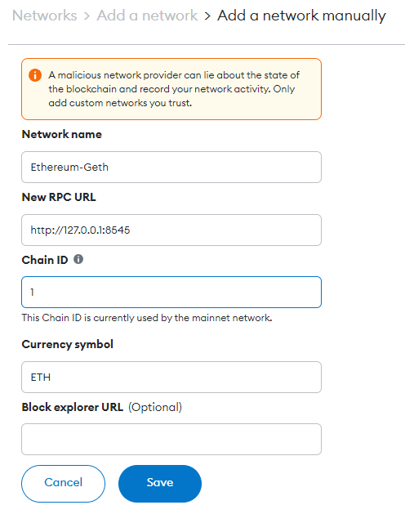Click the orange warning info icon

click(35, 75)
